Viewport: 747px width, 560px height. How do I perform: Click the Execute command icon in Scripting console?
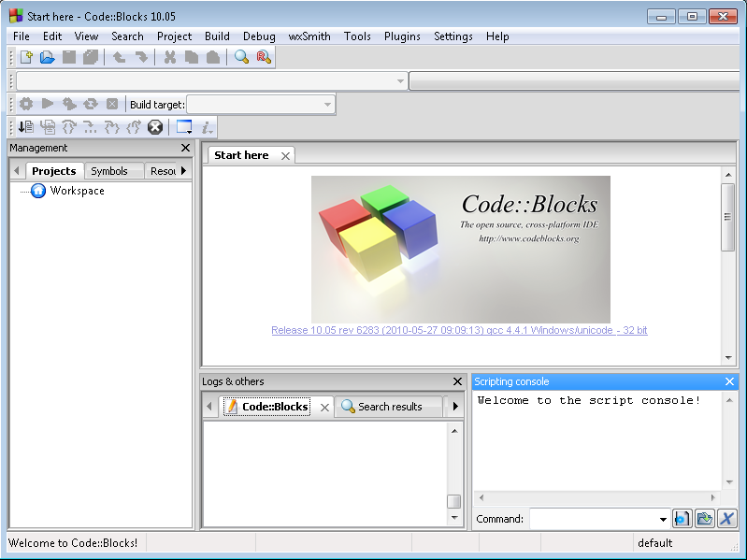point(682,518)
